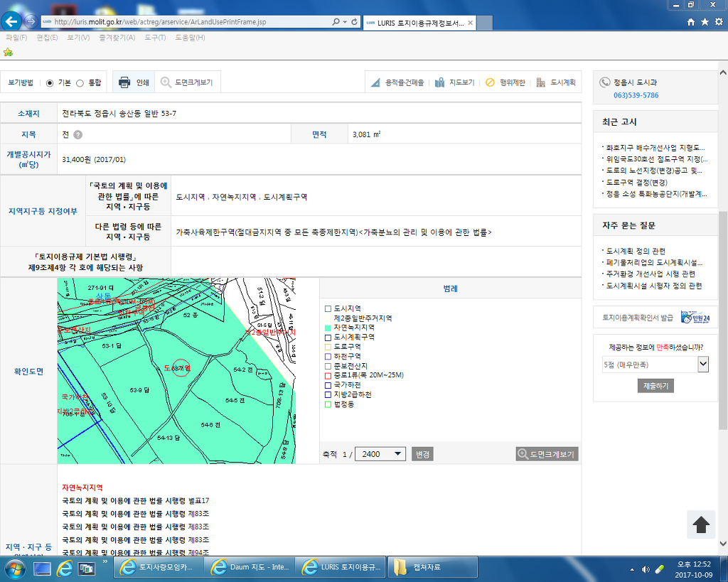
Task: Open the 파일(F) menu
Action: click(x=16, y=38)
